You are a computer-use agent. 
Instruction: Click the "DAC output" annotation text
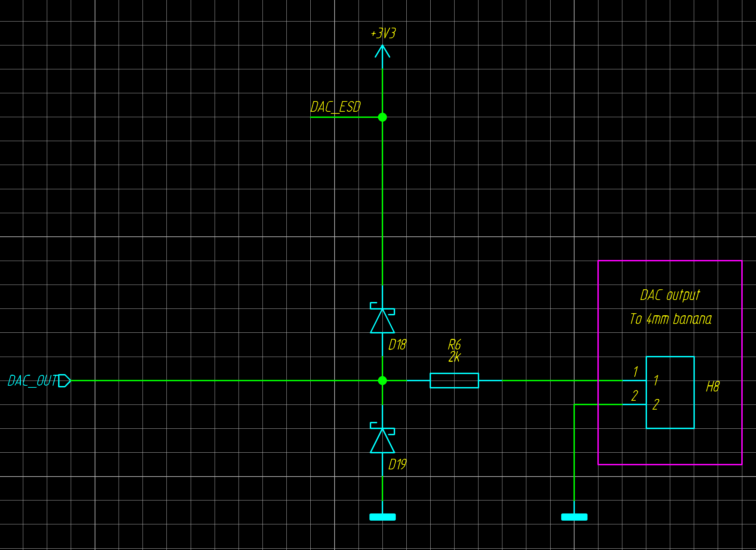pyautogui.click(x=670, y=295)
